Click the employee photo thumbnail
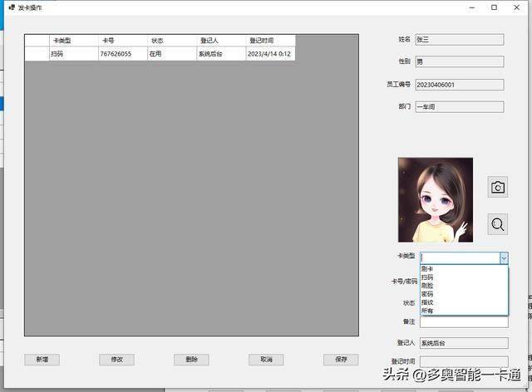The image size is (532, 392). tap(436, 199)
